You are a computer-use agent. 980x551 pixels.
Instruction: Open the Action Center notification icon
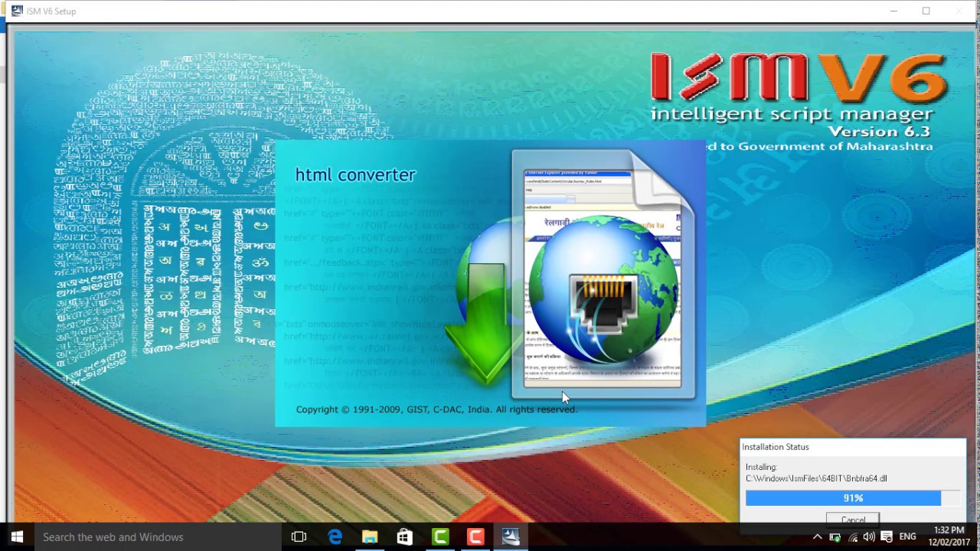[887, 537]
